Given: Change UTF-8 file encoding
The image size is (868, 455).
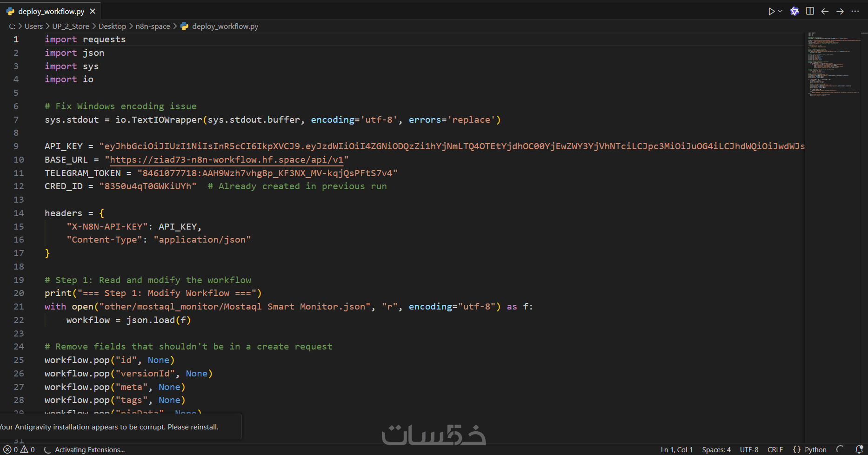Looking at the screenshot, I should pyautogui.click(x=749, y=449).
